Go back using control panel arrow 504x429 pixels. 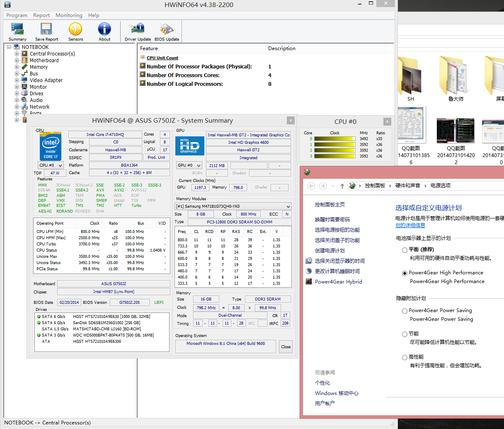coord(311,186)
